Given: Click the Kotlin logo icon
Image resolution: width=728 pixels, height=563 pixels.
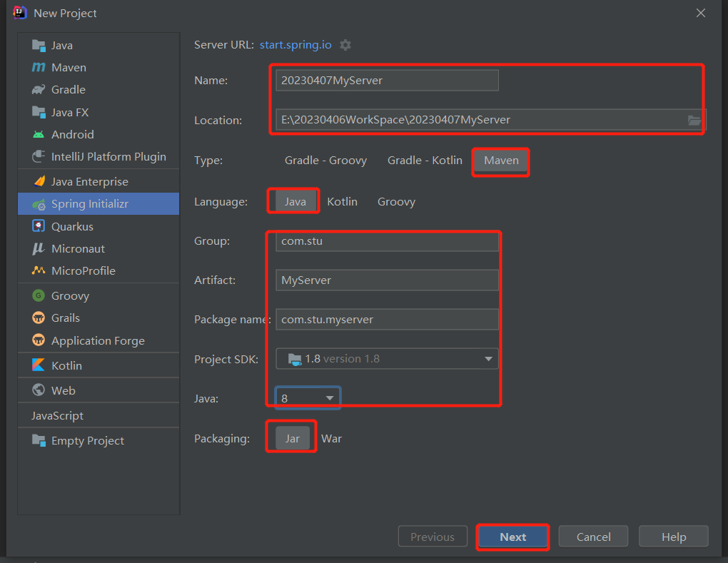Looking at the screenshot, I should pos(39,365).
